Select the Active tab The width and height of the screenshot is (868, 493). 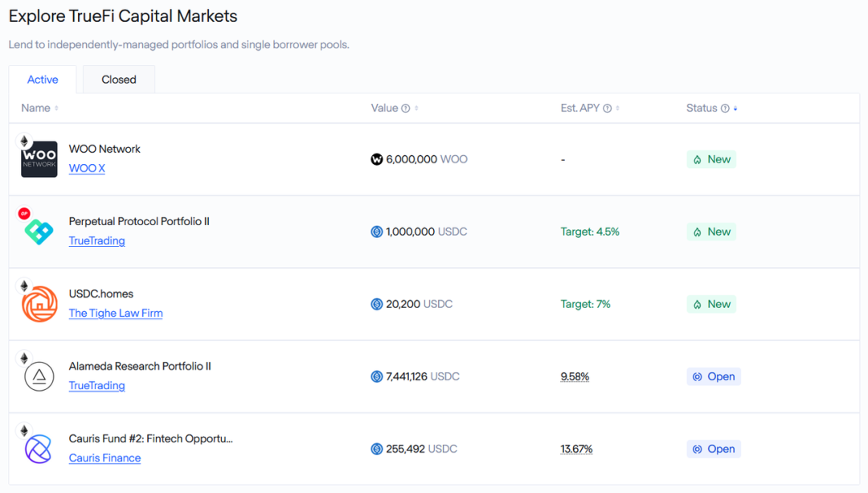(x=43, y=80)
